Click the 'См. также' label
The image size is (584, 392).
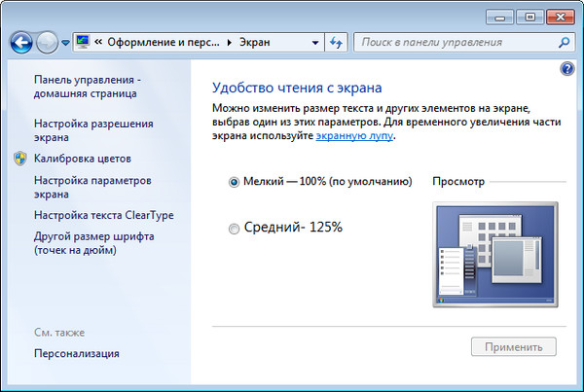click(x=59, y=332)
